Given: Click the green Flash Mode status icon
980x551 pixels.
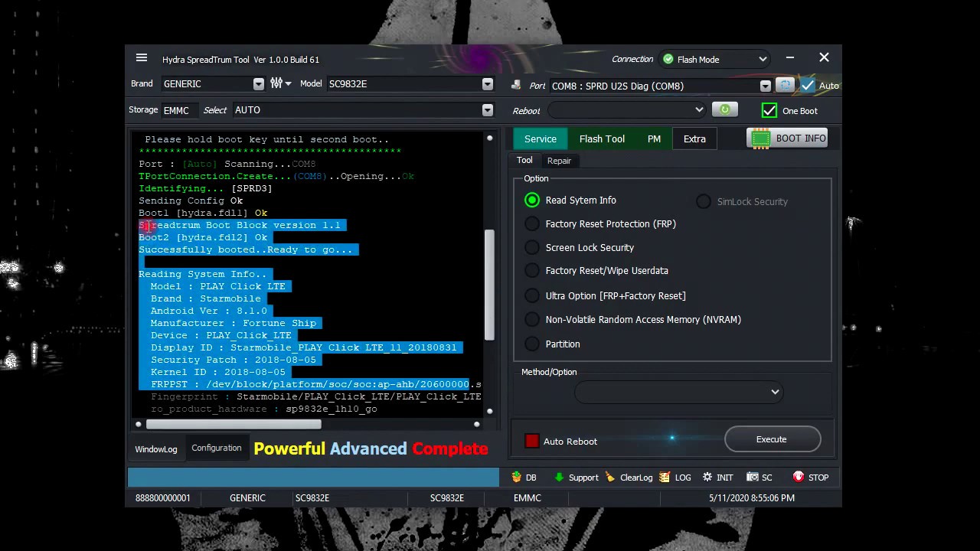Looking at the screenshot, I should coord(668,59).
